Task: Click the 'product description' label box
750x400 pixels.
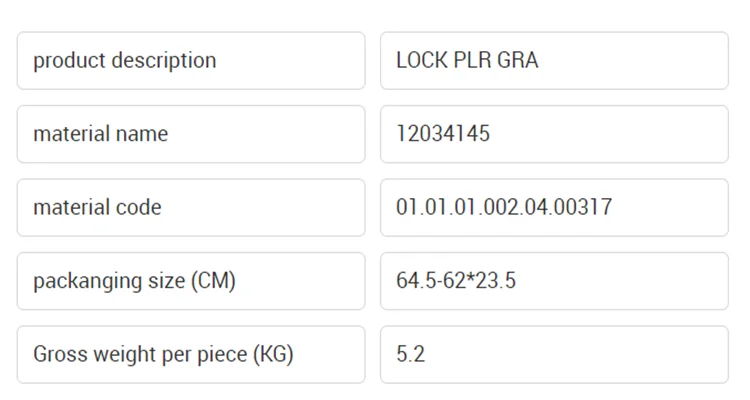Action: pos(190,60)
